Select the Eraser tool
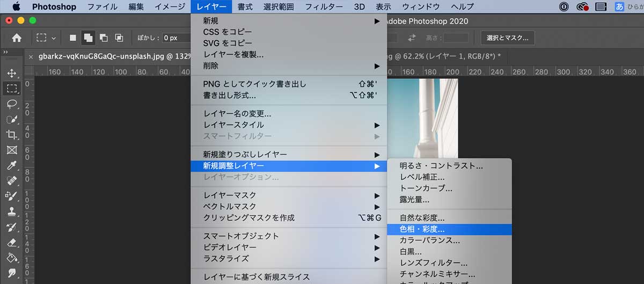Image resolution: width=644 pixels, height=284 pixels. point(12,243)
